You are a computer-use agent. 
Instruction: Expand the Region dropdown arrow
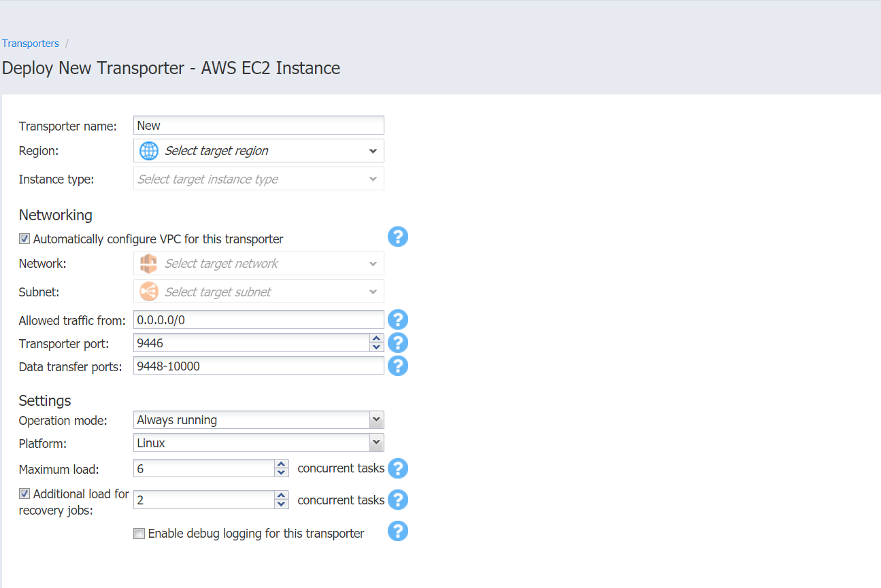(x=373, y=151)
